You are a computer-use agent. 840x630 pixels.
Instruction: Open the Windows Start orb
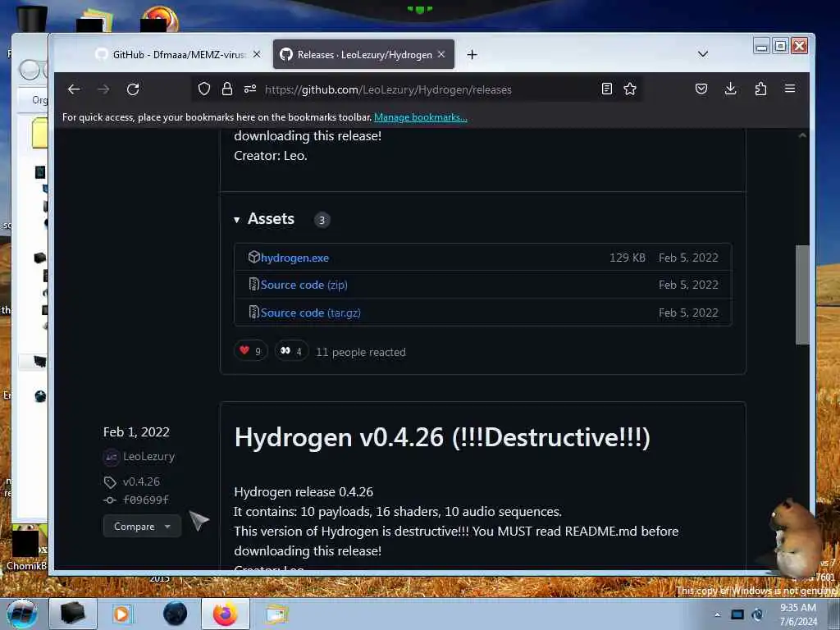pos(22,614)
